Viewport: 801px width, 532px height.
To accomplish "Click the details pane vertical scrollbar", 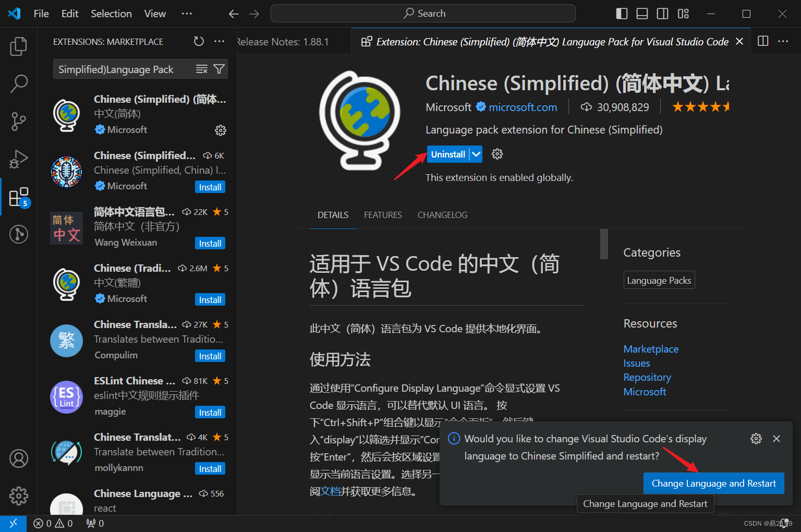I will point(604,244).
